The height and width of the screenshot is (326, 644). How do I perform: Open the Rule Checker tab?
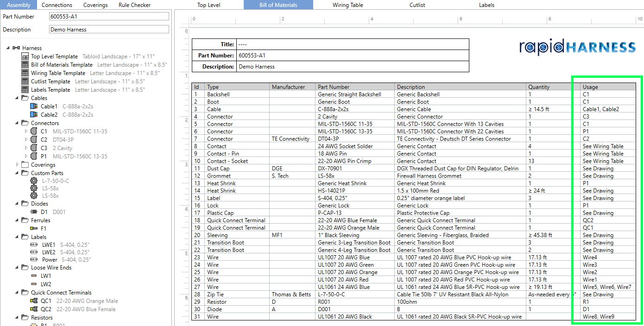pyautogui.click(x=134, y=5)
